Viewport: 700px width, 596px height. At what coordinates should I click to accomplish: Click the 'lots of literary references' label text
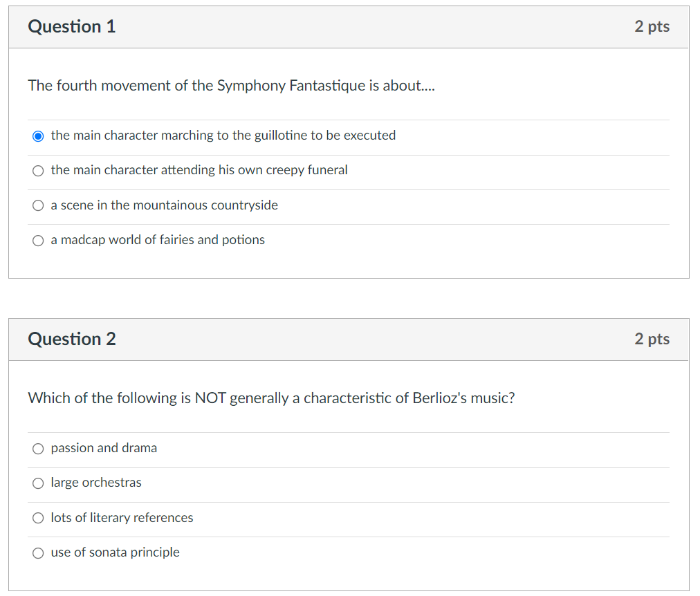tap(122, 518)
